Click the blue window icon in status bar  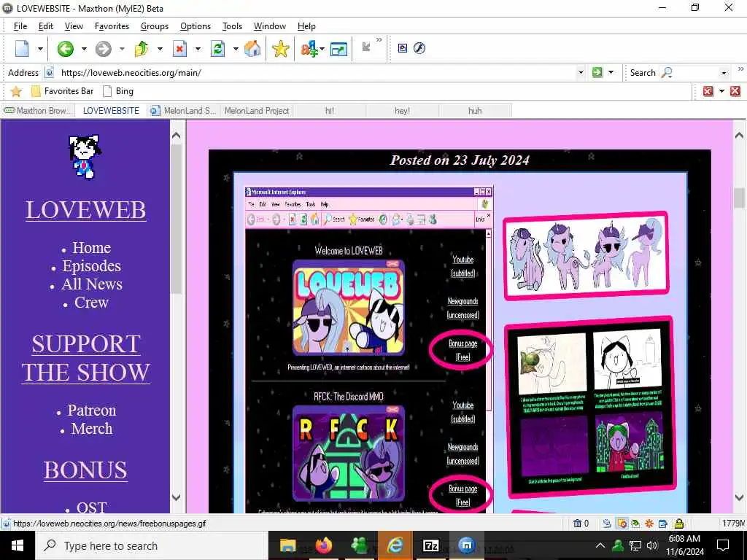coord(663,524)
